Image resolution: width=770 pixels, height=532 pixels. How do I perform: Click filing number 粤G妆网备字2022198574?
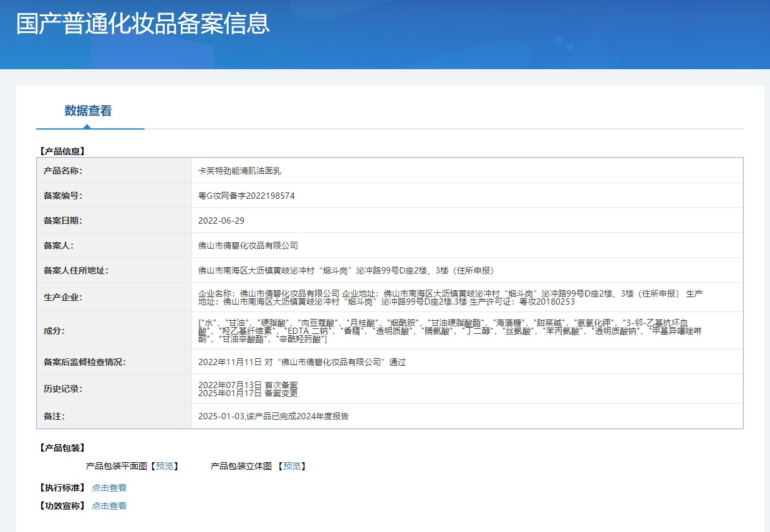pyautogui.click(x=246, y=196)
